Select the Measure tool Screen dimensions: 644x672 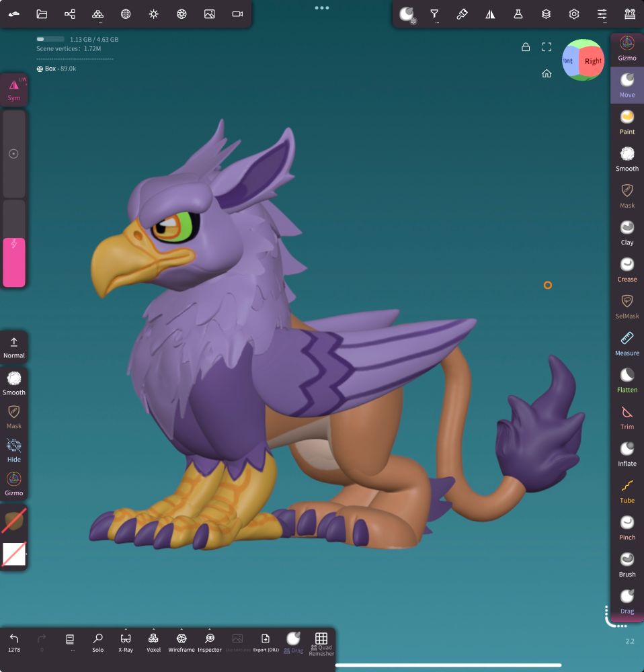(627, 343)
